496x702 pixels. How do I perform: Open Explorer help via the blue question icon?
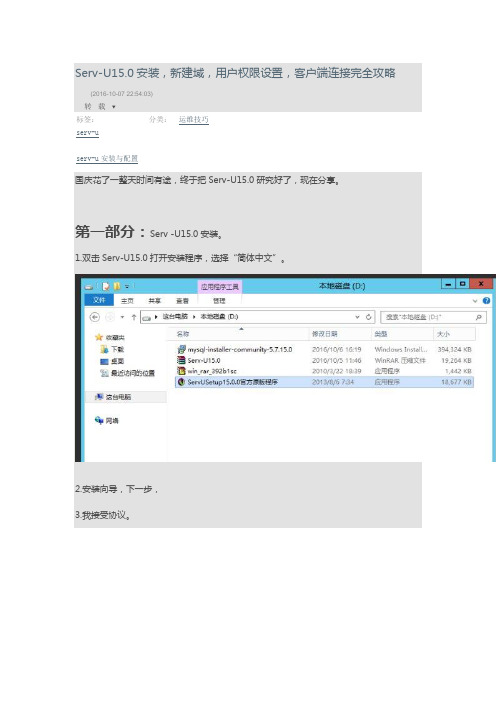pyautogui.click(x=486, y=301)
